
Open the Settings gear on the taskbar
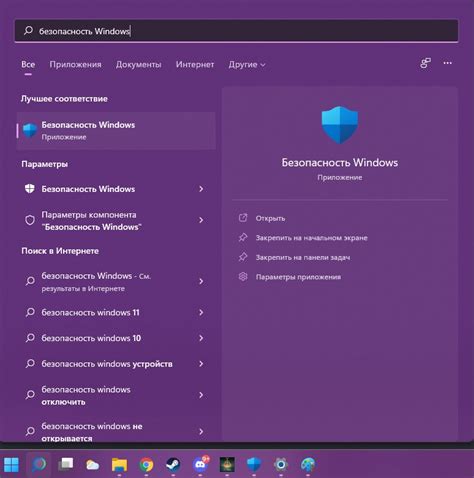pyautogui.click(x=281, y=464)
